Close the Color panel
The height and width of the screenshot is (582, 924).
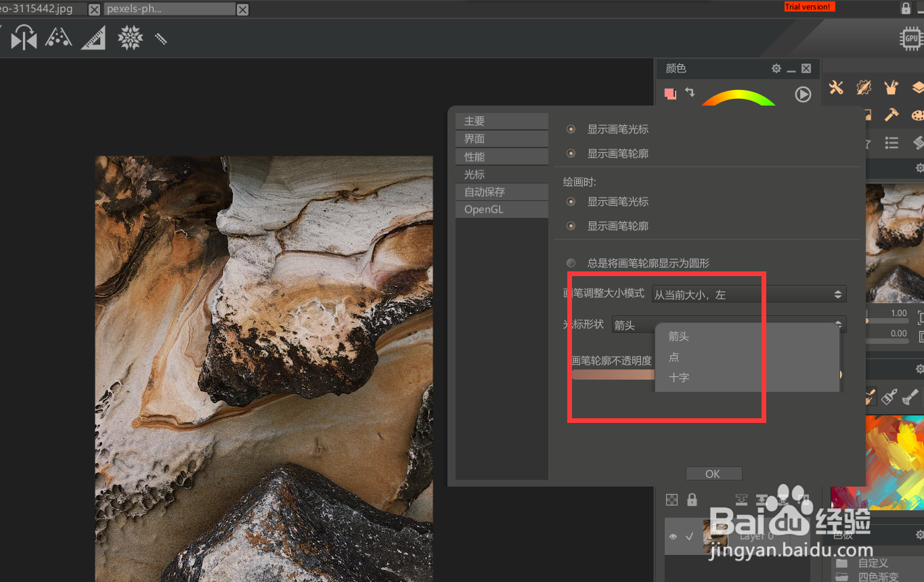click(806, 68)
